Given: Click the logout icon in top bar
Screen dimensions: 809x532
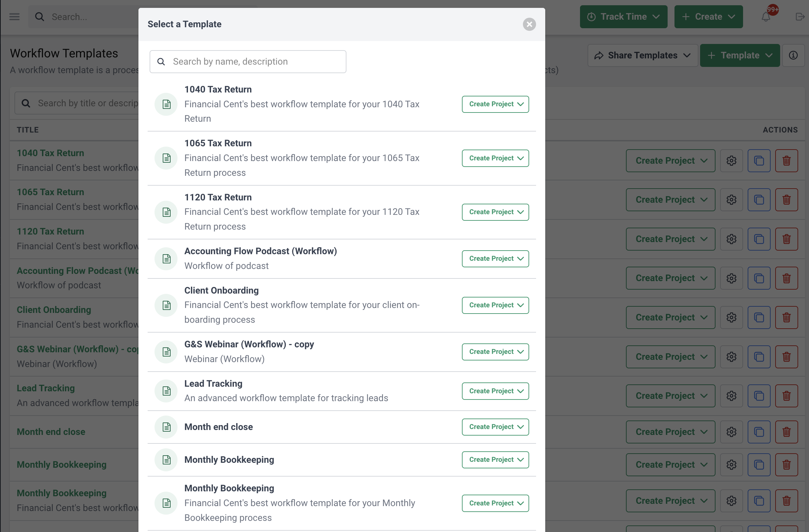Looking at the screenshot, I should pos(800,17).
